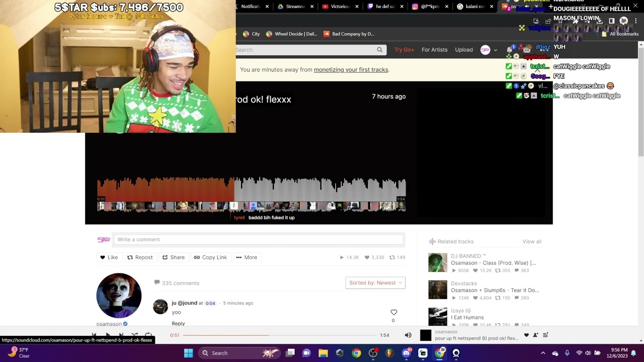
Task: Click Upload in SoundCloud header
Action: click(464, 50)
